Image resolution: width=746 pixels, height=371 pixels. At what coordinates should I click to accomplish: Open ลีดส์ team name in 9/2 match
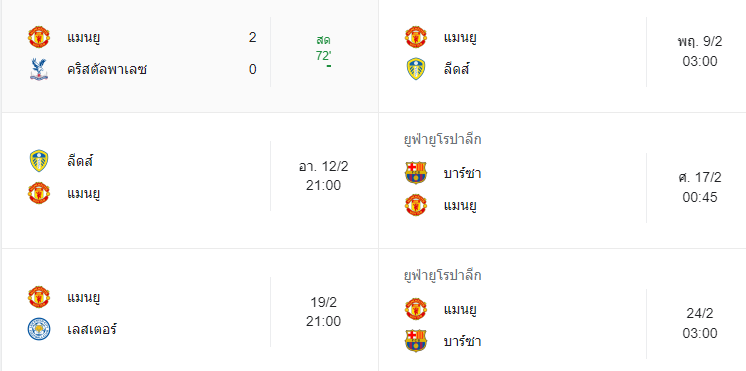[457, 69]
